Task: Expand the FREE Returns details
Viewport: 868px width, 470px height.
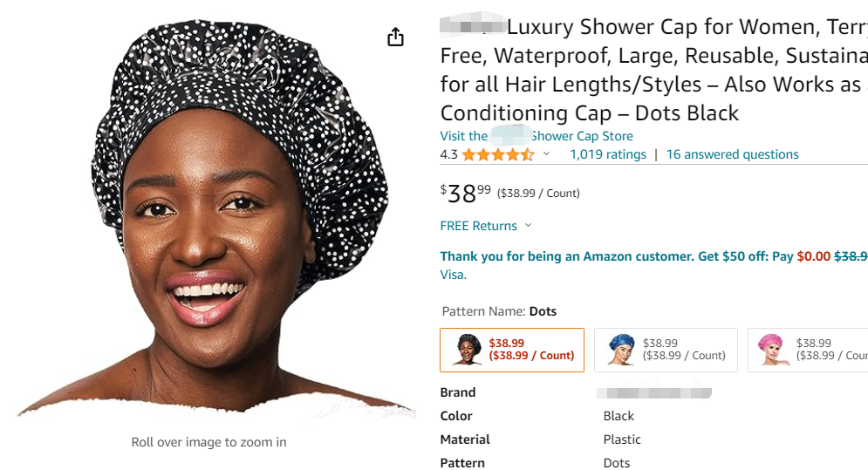Action: 486,226
